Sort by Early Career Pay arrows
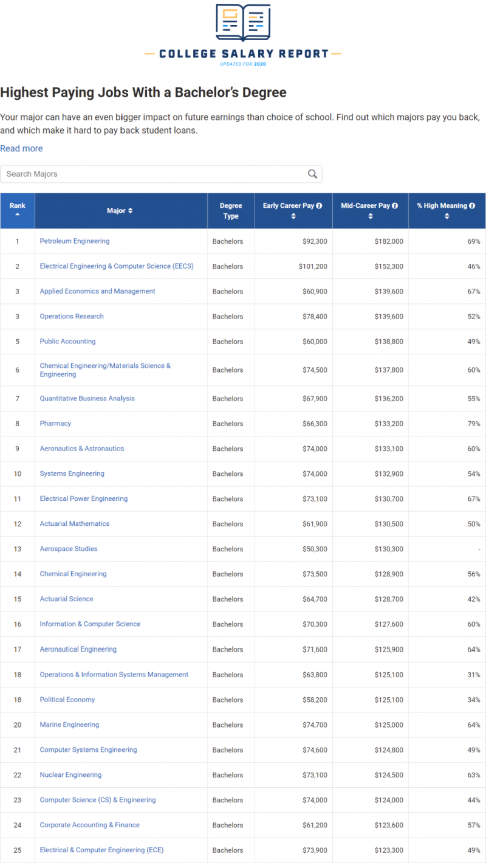Image resolution: width=486 pixels, height=868 pixels. point(293,216)
